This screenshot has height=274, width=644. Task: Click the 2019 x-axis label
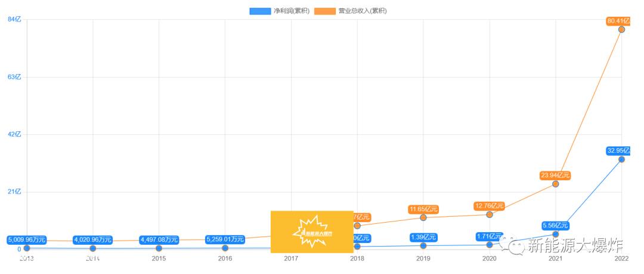(423, 259)
